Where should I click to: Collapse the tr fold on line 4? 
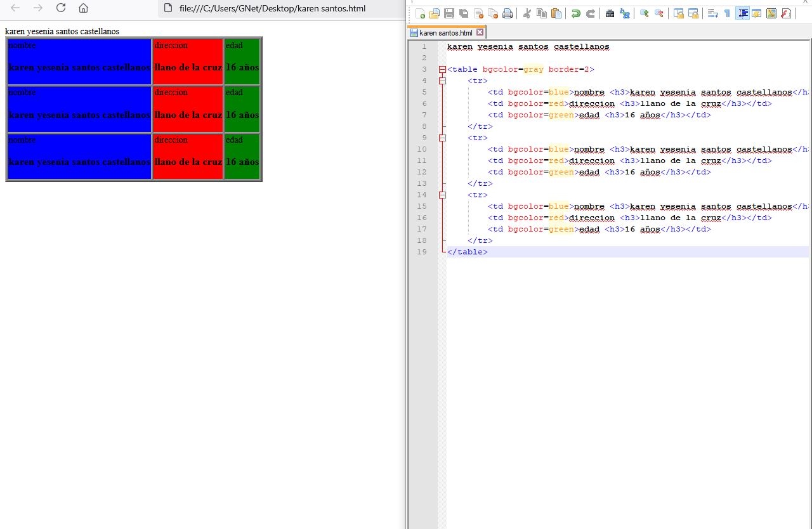[x=442, y=81]
